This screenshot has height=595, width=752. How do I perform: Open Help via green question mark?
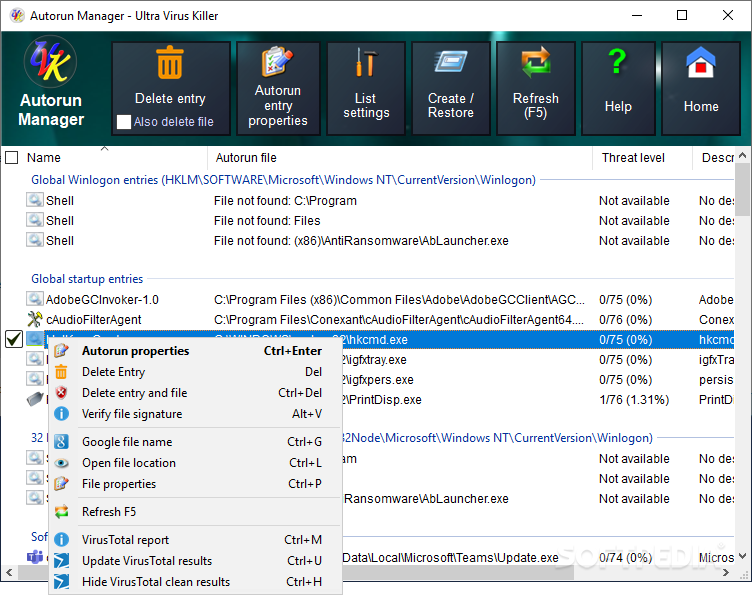coord(618,61)
